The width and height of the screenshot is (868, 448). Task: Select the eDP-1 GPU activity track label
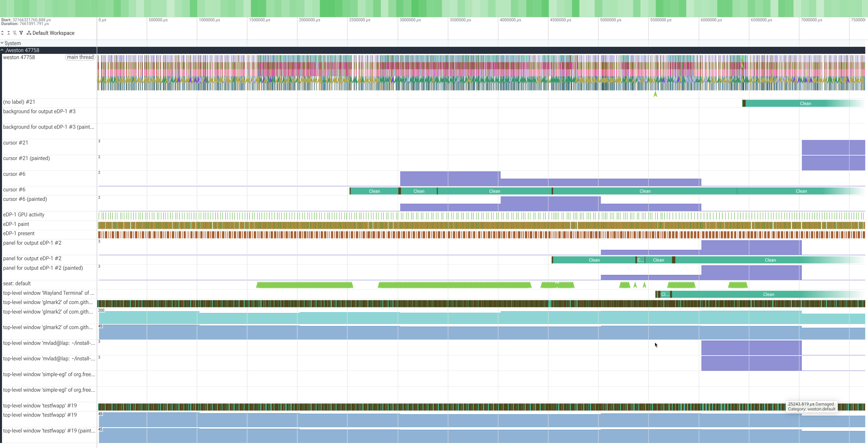[24, 215]
